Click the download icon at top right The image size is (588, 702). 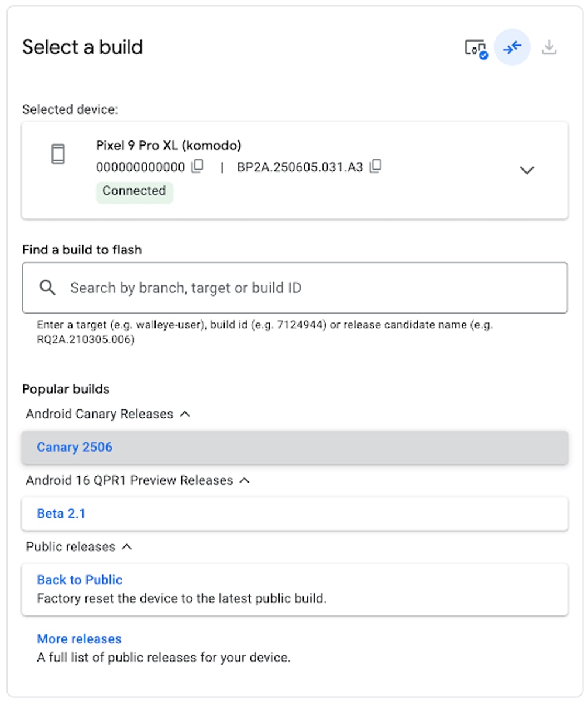[x=549, y=47]
